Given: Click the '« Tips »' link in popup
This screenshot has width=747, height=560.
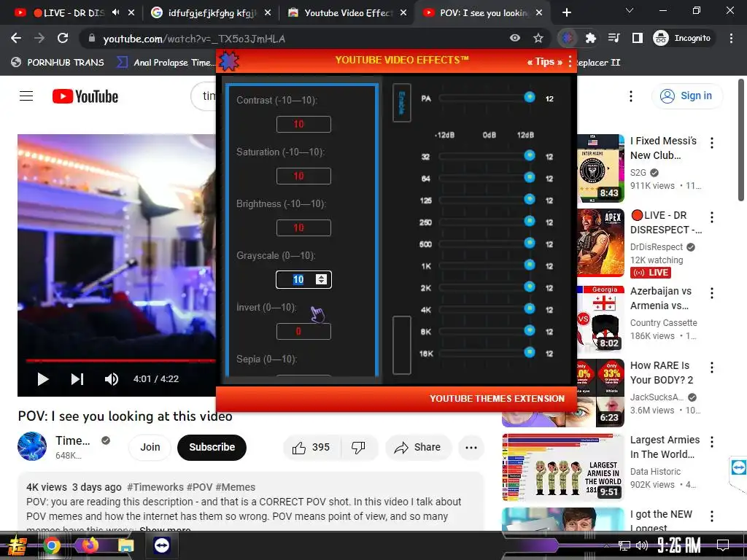Looking at the screenshot, I should point(544,61).
